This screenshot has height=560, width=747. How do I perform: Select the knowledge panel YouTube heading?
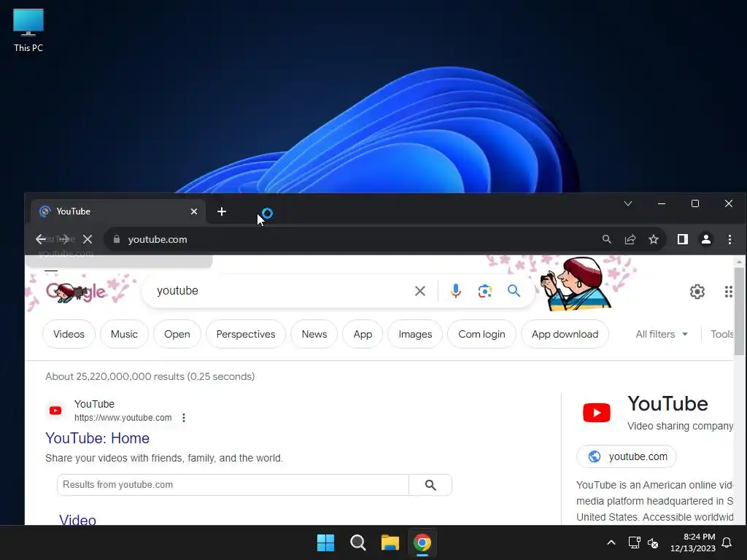pyautogui.click(x=667, y=404)
